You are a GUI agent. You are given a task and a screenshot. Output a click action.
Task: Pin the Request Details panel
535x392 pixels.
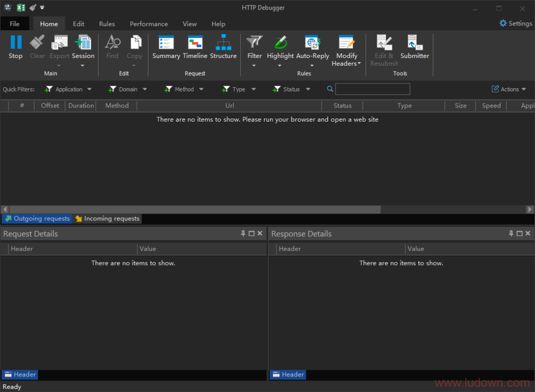coord(243,233)
